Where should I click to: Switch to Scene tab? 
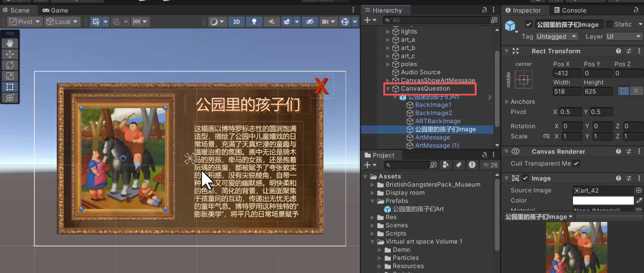pyautogui.click(x=16, y=10)
